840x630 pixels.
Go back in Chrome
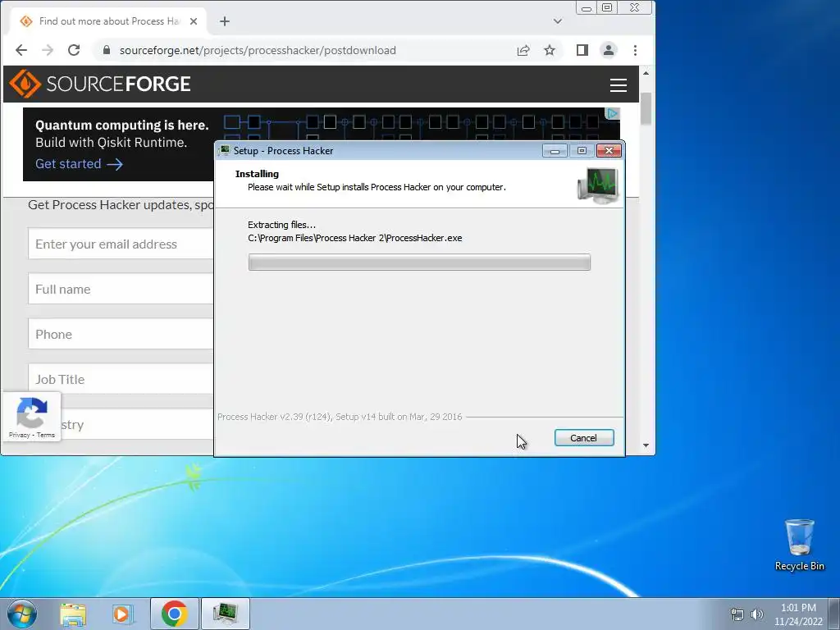click(21, 50)
